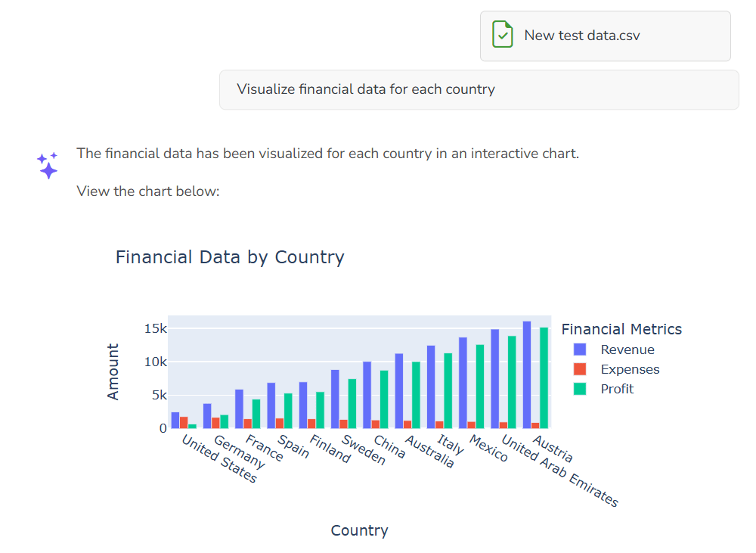
Task: Click the purple AI sparkle icon
Action: [x=47, y=165]
